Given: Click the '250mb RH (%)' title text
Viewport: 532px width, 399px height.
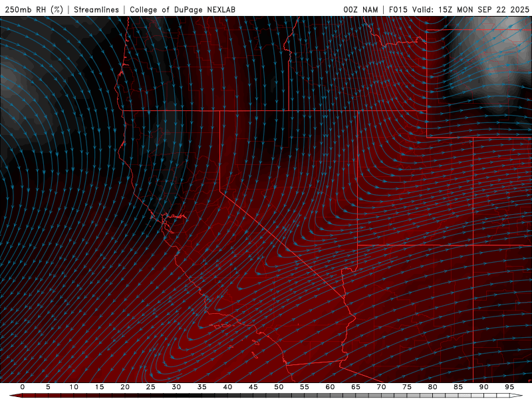Looking at the screenshot, I should click(x=34, y=9).
